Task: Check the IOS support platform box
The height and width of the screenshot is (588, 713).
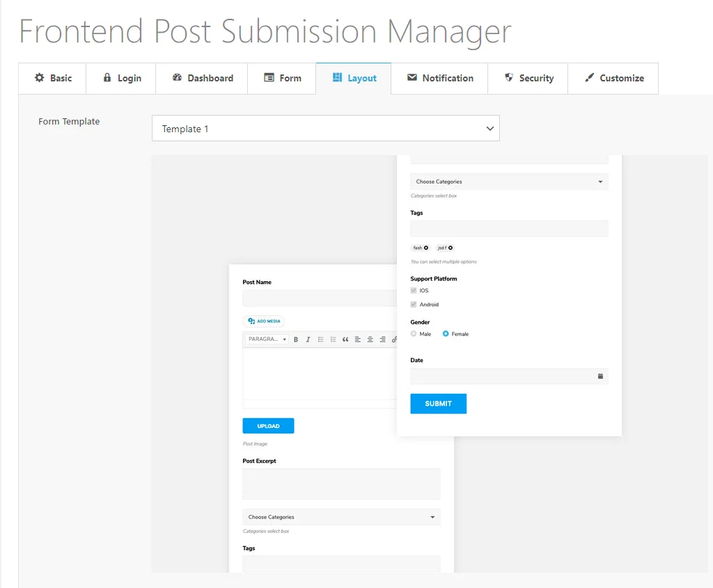Action: click(414, 290)
